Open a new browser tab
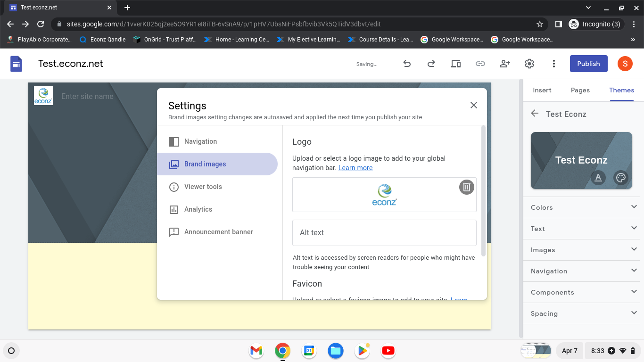Image resolution: width=644 pixels, height=362 pixels. [127, 8]
